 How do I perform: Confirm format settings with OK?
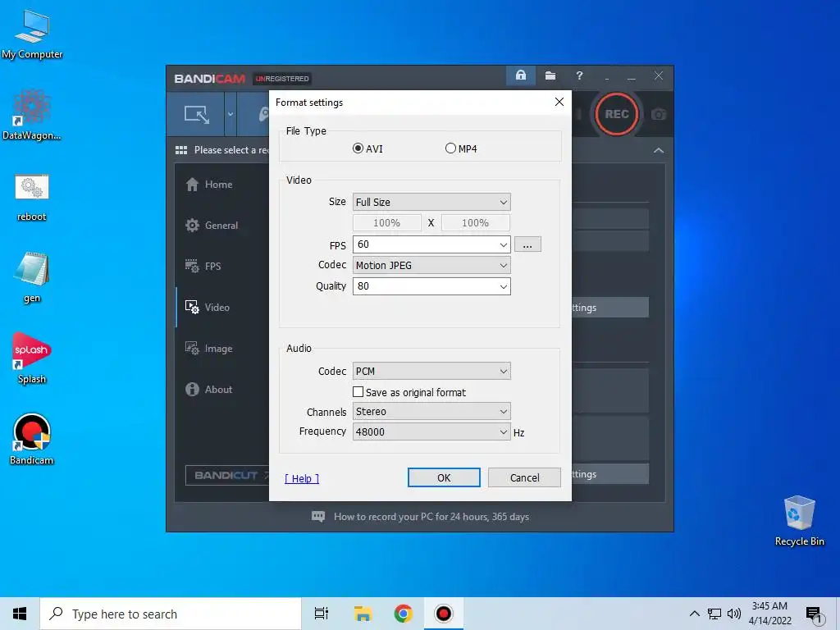[444, 477]
